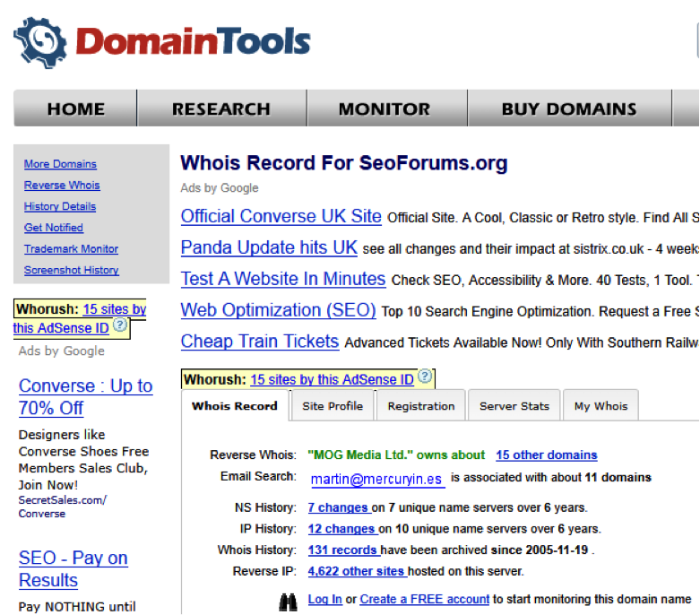Click the martin@mercuryin.es email link
The width and height of the screenshot is (700, 615).
377,479
